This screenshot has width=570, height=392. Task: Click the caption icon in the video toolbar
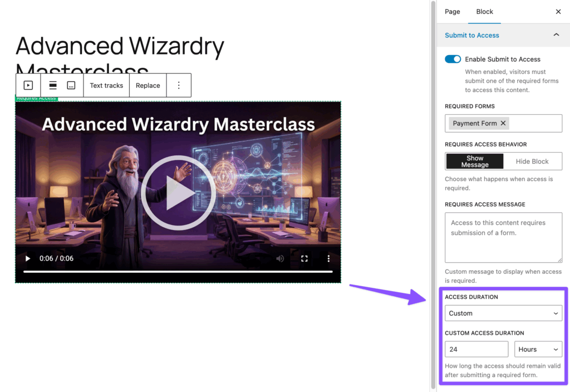coord(71,85)
